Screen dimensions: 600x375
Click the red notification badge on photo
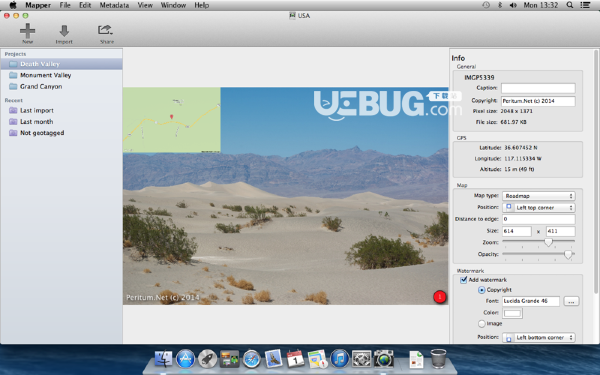tap(440, 297)
